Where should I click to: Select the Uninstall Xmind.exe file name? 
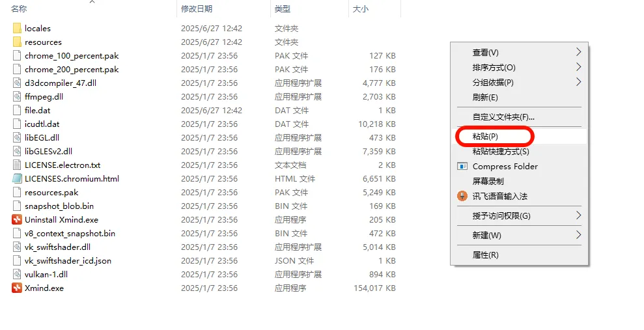[62, 219]
